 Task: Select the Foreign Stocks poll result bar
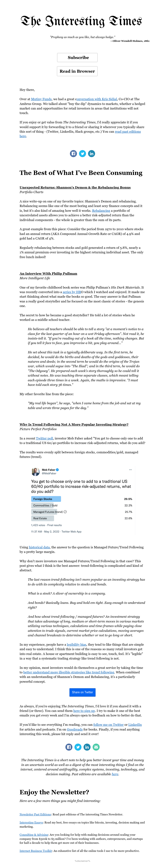[46, 499]
